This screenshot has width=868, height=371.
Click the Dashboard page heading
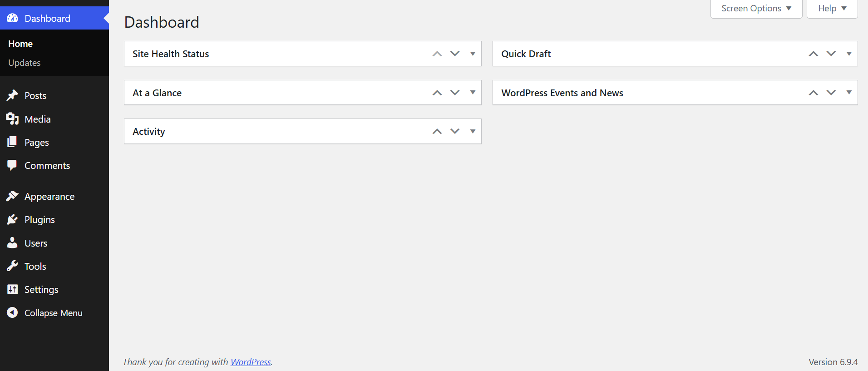click(162, 22)
